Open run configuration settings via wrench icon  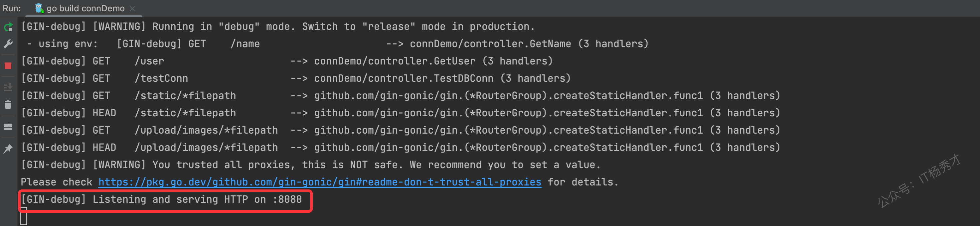point(8,44)
